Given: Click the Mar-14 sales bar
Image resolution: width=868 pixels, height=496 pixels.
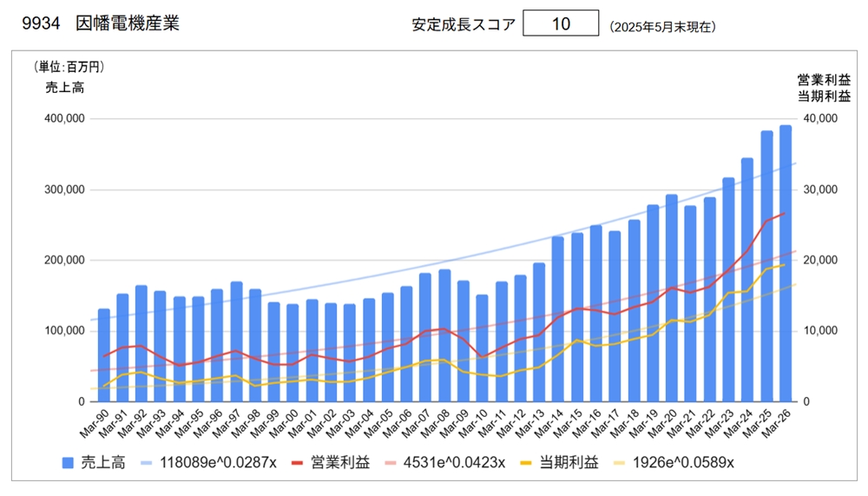Looking at the screenshot, I should click(558, 319).
